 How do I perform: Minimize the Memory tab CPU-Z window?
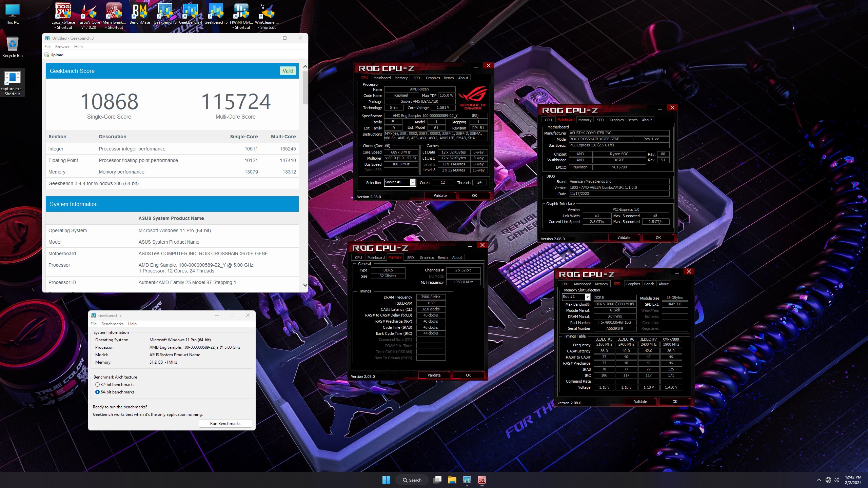[x=470, y=246]
